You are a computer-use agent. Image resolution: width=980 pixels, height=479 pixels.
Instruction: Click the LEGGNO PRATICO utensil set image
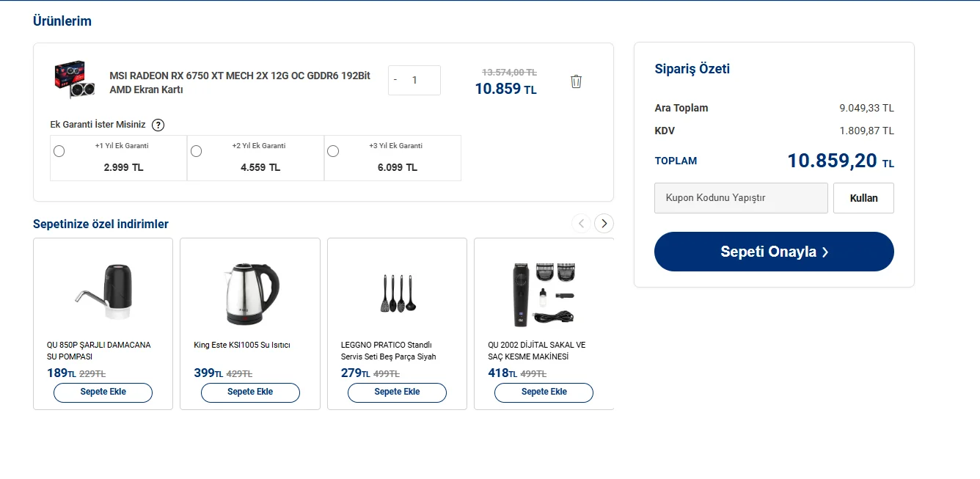coord(397,293)
